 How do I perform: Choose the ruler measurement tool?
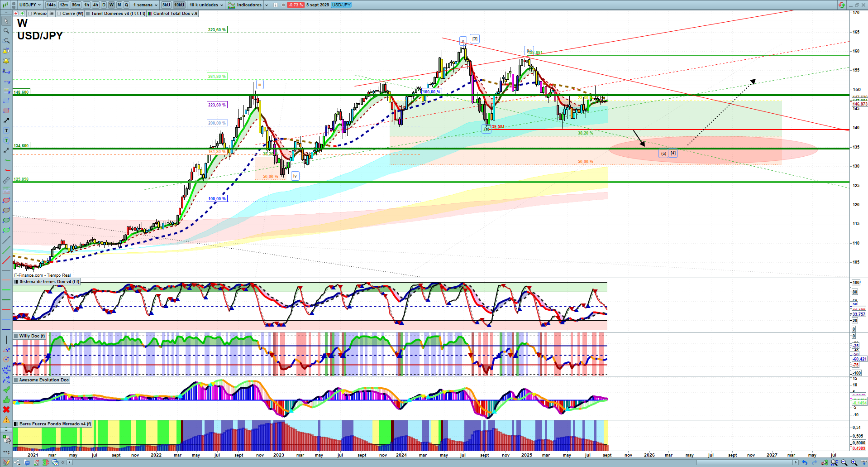(6, 180)
